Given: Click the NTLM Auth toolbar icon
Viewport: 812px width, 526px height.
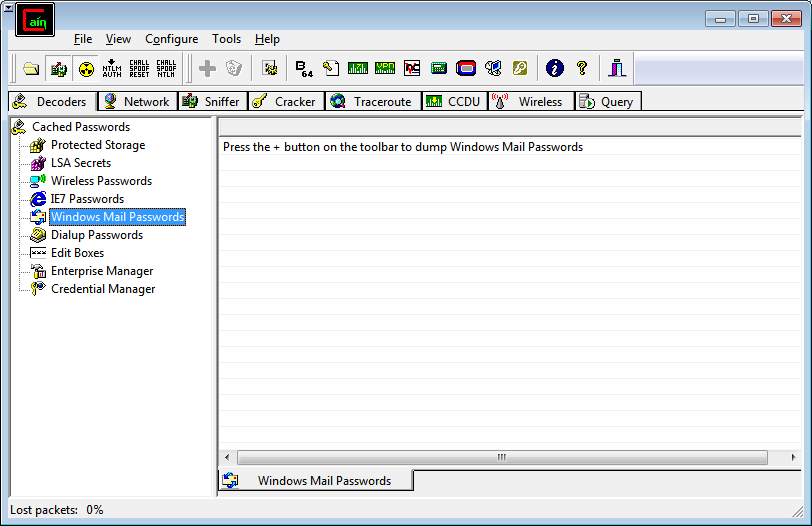Looking at the screenshot, I should pyautogui.click(x=113, y=69).
